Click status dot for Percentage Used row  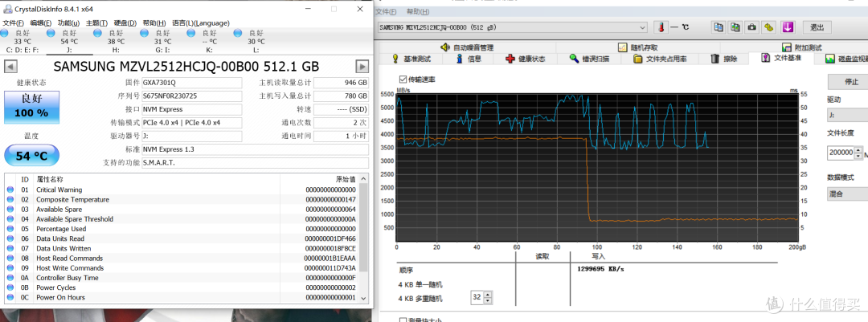(x=10, y=229)
